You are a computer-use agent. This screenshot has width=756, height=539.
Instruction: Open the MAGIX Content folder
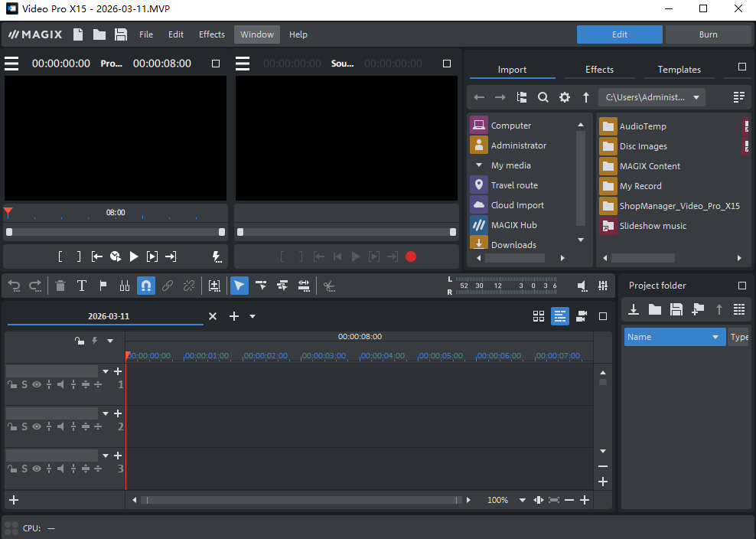[x=649, y=166]
